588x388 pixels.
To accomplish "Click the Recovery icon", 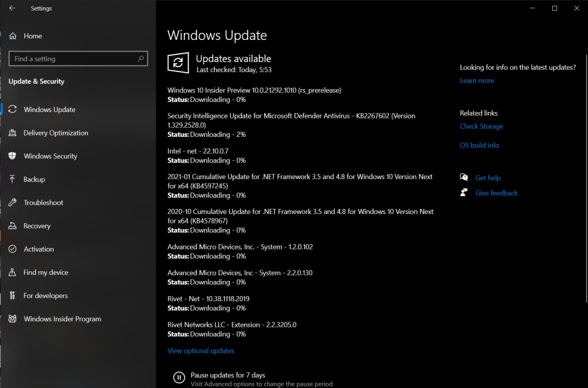I will (13, 226).
